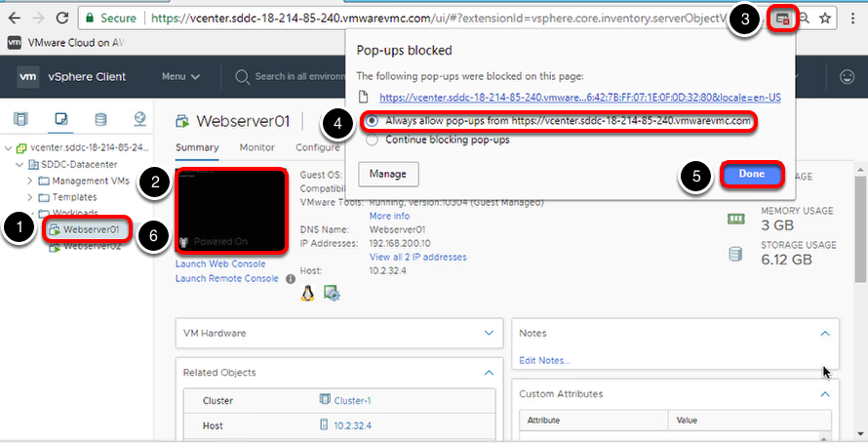Click the smiley feedback icon
This screenshot has height=447, width=868.
847,76
